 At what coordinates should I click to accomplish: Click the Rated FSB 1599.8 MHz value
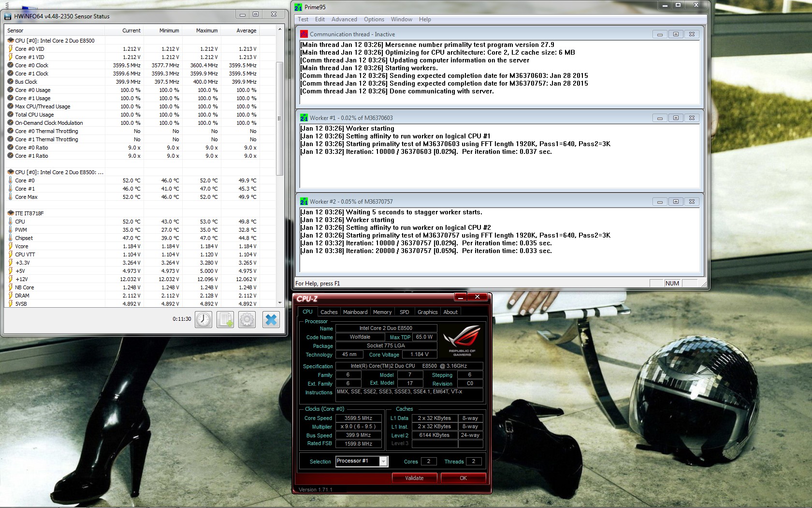click(358, 444)
